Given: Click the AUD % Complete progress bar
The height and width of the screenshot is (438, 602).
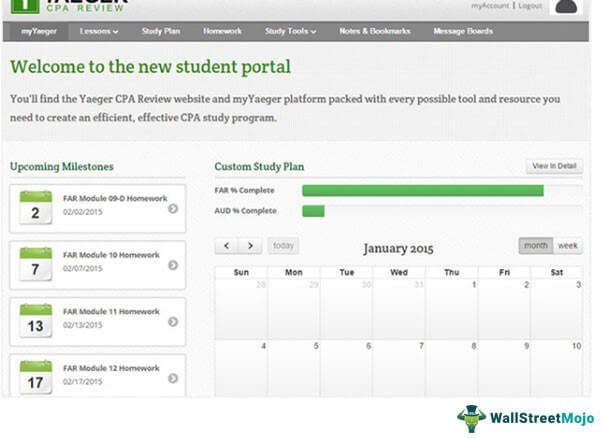Looking at the screenshot, I should pyautogui.click(x=442, y=211).
